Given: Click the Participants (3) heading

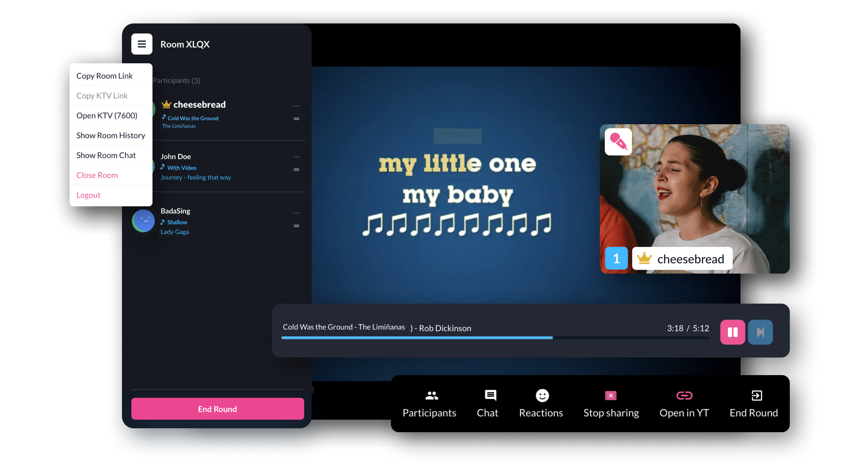Looking at the screenshot, I should (x=176, y=80).
